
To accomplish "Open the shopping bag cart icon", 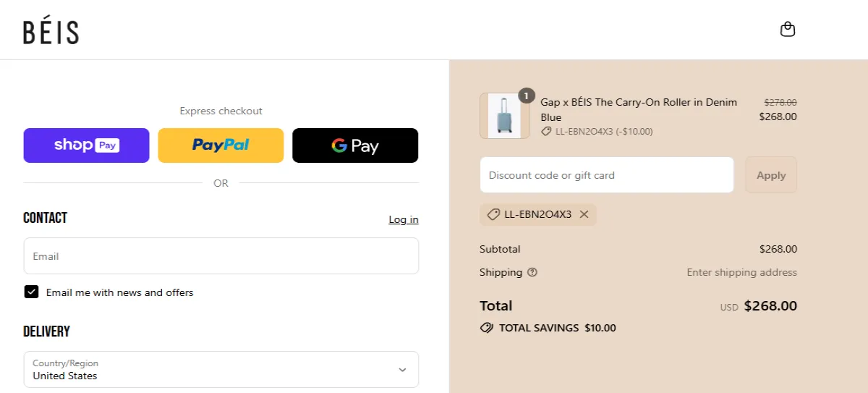I will (788, 30).
